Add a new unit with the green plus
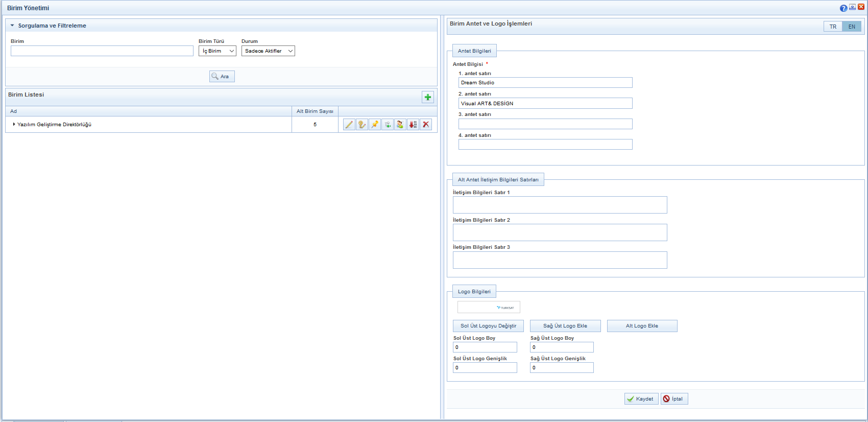 pos(428,97)
